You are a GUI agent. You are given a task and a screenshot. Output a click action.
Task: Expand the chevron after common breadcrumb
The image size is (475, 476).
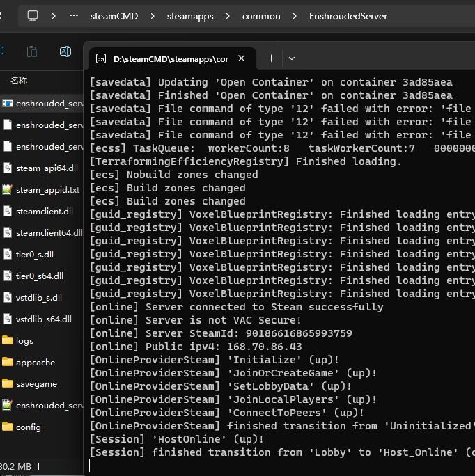[x=295, y=16]
